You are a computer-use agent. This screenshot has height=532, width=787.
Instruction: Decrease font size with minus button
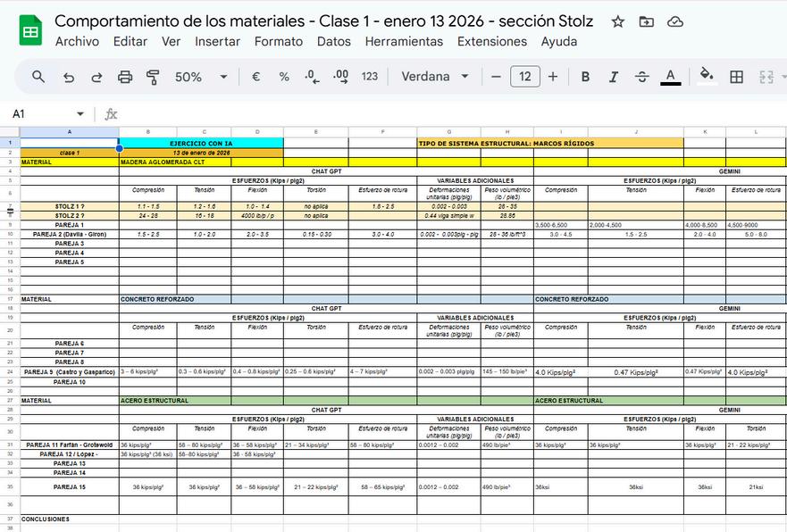coord(496,77)
